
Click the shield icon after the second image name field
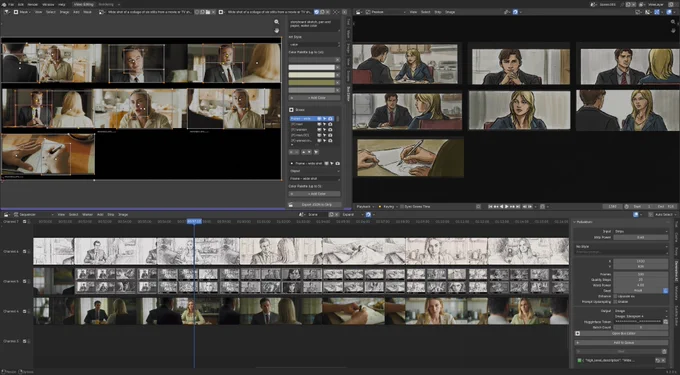(316, 12)
